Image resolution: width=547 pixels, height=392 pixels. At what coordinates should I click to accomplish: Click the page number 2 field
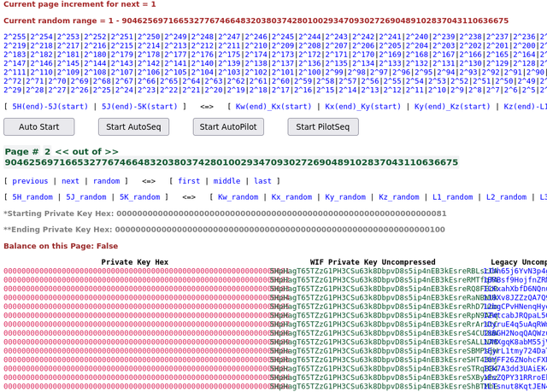[48, 151]
